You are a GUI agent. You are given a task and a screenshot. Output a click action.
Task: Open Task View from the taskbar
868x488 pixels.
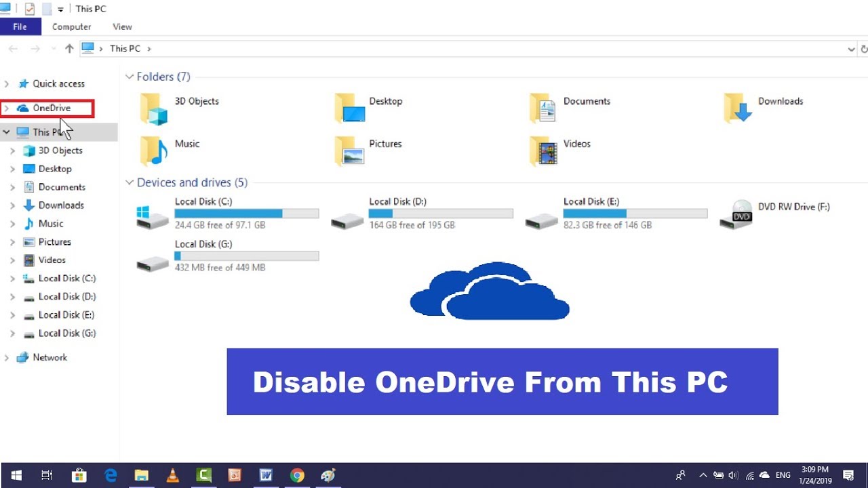(x=47, y=475)
